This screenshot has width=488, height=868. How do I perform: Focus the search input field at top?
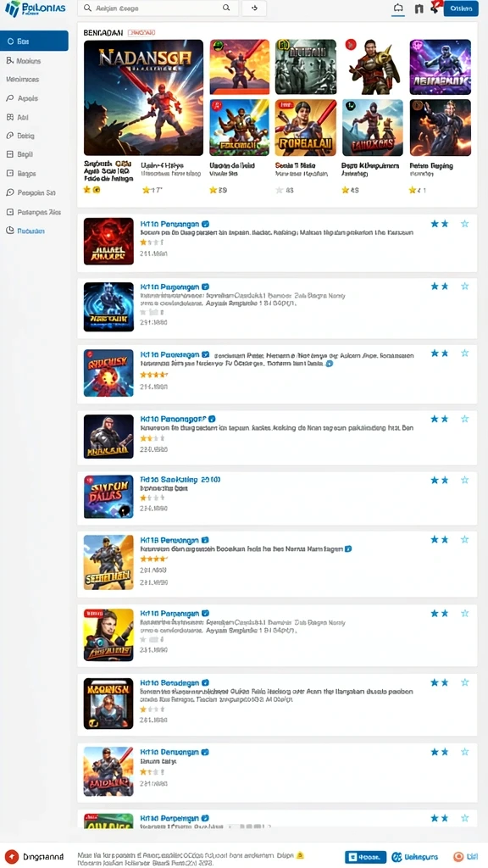pyautogui.click(x=158, y=8)
